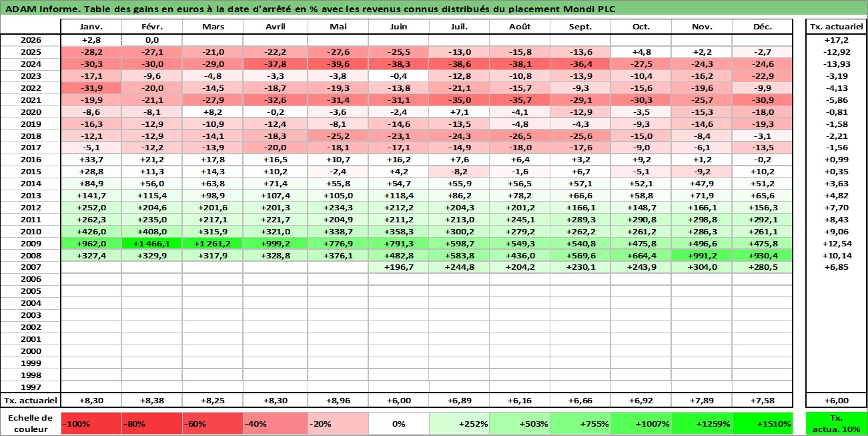Select the Févr. Tx. actuariel total '+8,38'
This screenshot has height=436, width=868.
click(x=151, y=401)
